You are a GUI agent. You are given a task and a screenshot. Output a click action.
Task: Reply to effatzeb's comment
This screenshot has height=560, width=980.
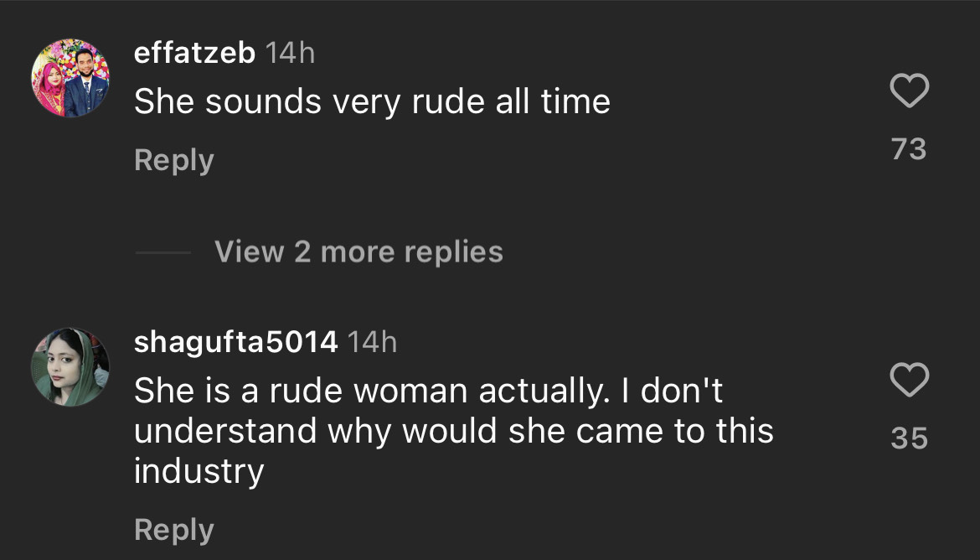tap(174, 160)
